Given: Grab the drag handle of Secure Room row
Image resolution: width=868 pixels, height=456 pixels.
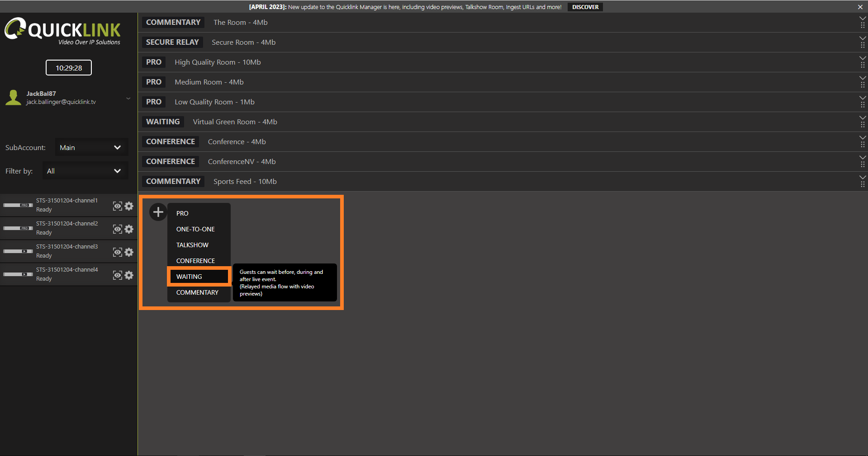Looking at the screenshot, I should click(x=863, y=45).
